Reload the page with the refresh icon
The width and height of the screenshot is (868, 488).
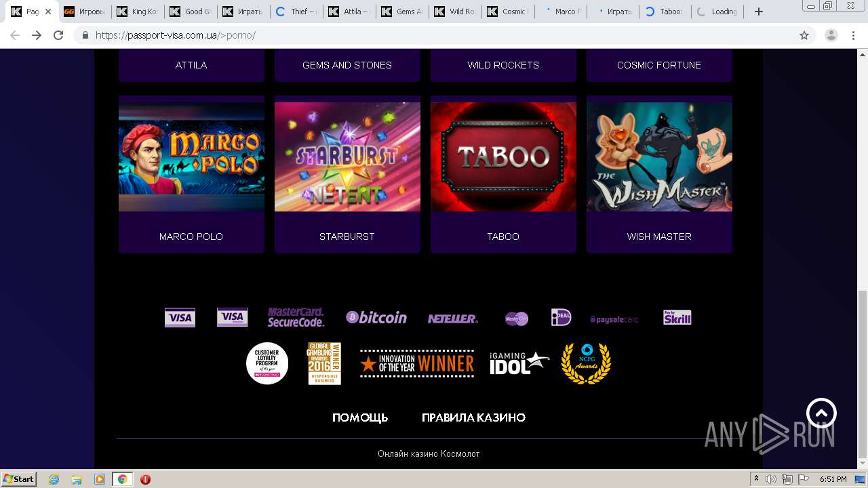pyautogui.click(x=58, y=35)
